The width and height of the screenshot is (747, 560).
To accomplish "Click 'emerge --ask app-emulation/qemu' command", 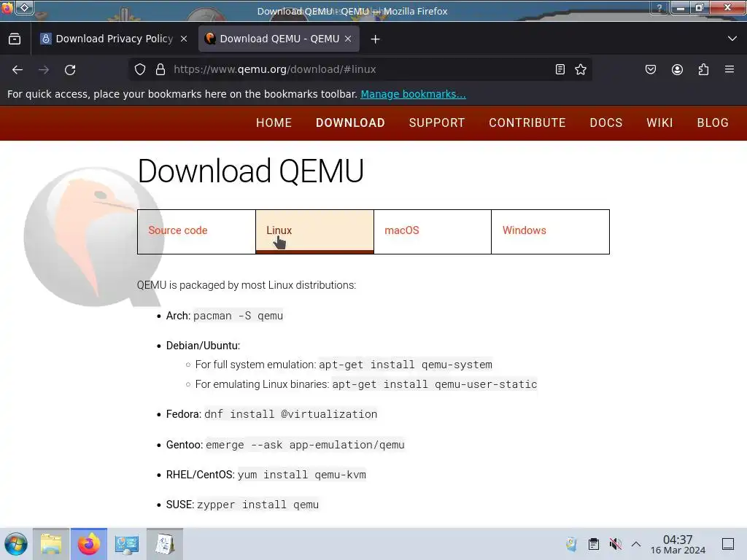I will click(x=305, y=445).
